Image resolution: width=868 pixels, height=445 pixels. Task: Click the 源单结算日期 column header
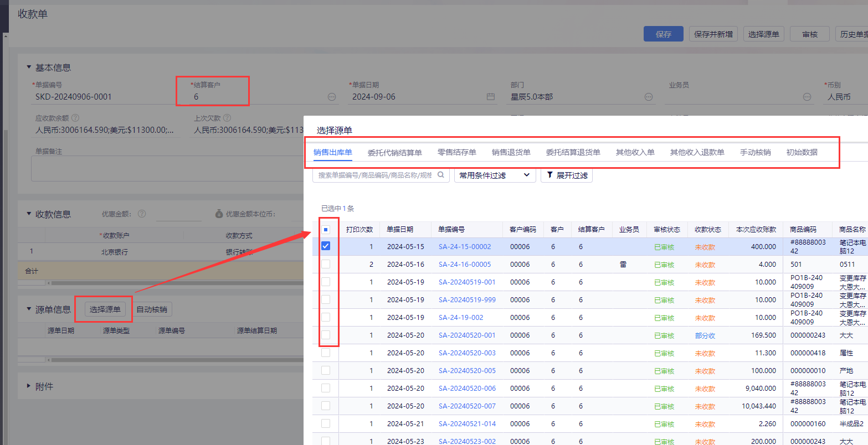[257, 330]
